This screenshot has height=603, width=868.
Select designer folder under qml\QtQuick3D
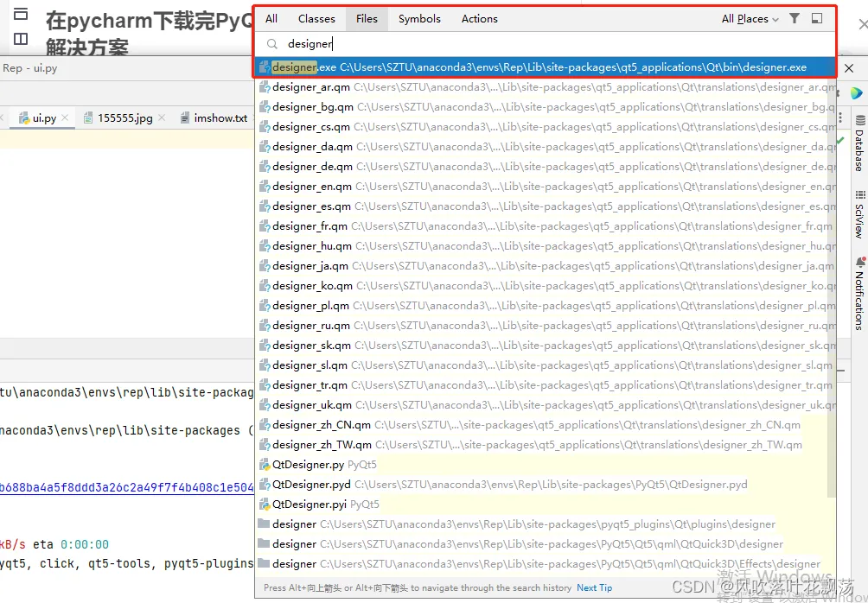pyautogui.click(x=546, y=544)
